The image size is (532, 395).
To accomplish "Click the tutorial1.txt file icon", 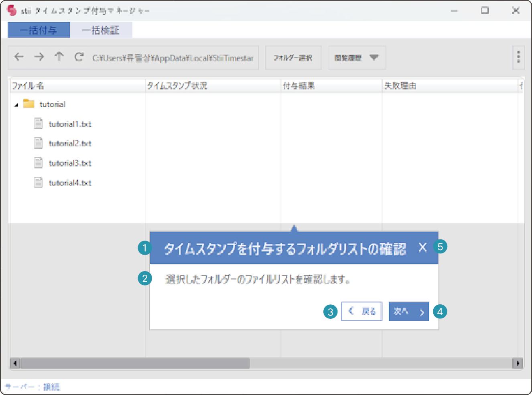I will pyautogui.click(x=38, y=124).
